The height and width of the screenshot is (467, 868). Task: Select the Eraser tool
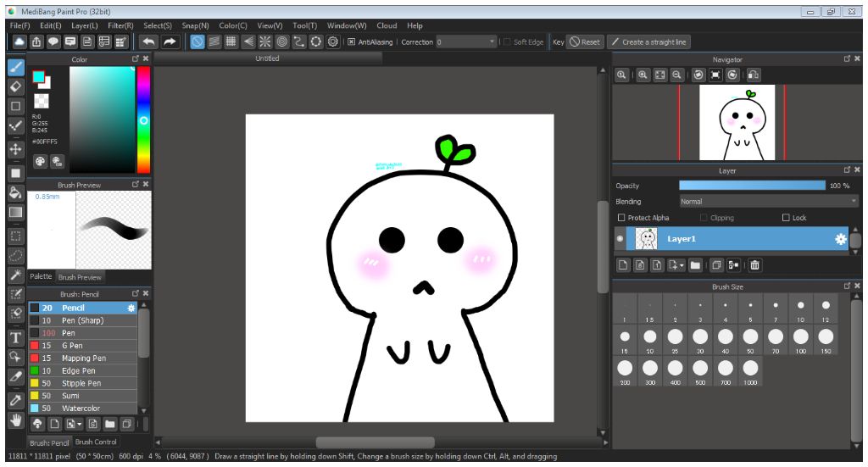click(x=15, y=86)
